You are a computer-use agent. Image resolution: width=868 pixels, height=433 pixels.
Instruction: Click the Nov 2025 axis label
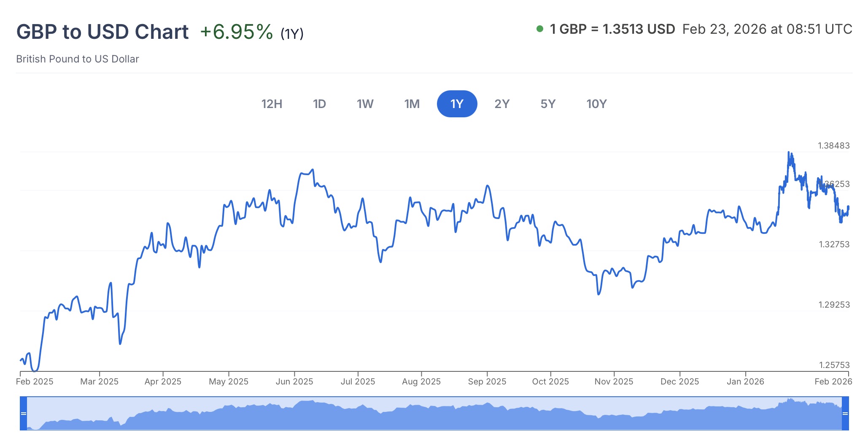pos(614,382)
